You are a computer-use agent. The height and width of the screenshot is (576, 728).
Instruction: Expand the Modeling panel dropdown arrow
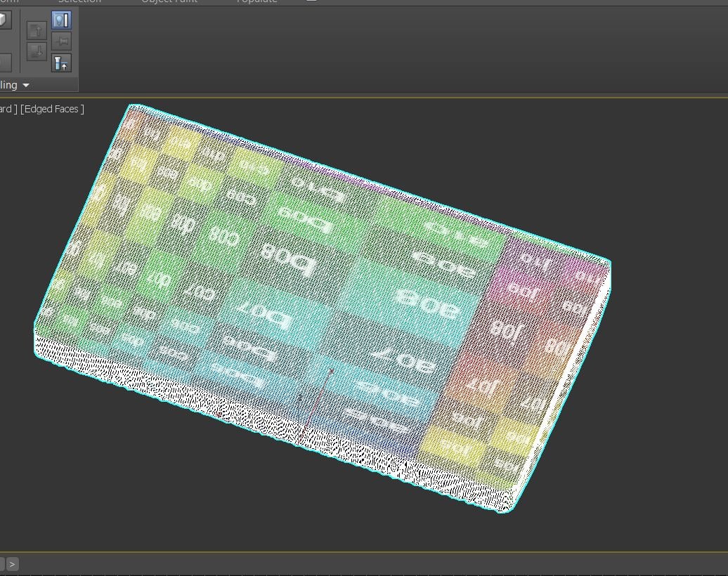click(26, 86)
